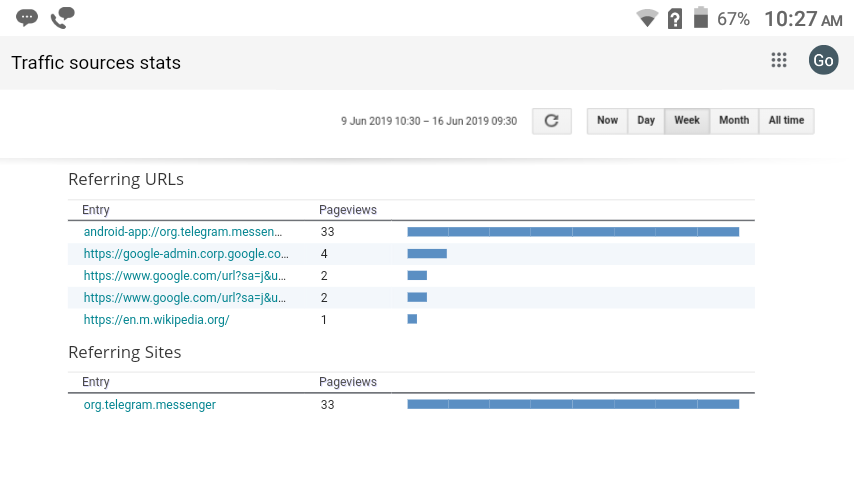Click the Pageviews column header under Referring Sites
854x480 pixels.
(347, 382)
